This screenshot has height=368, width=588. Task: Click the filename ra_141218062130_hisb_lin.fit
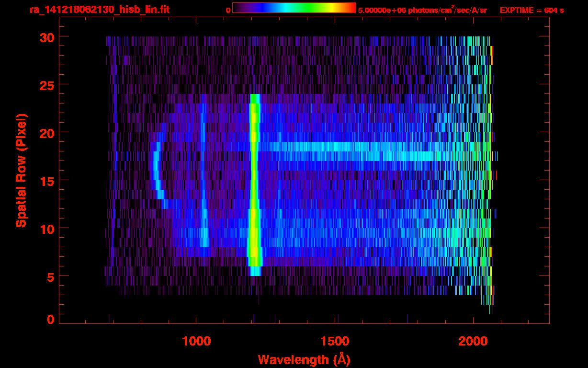99,10
